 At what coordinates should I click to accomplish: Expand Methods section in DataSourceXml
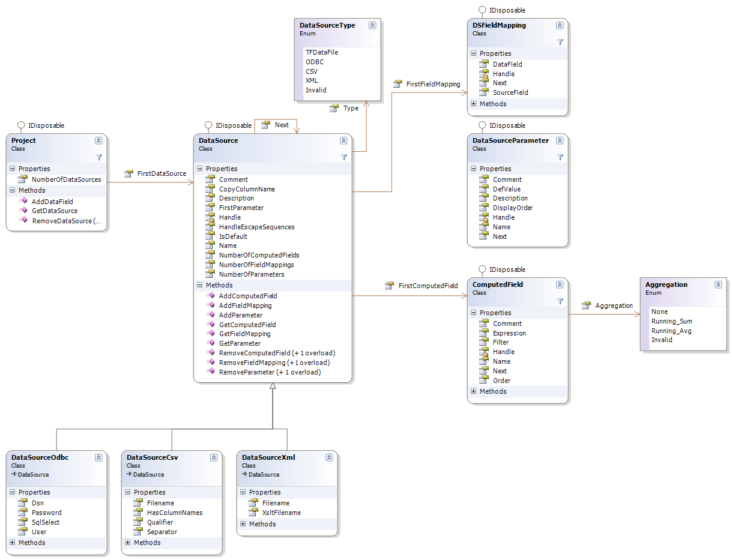point(243,524)
